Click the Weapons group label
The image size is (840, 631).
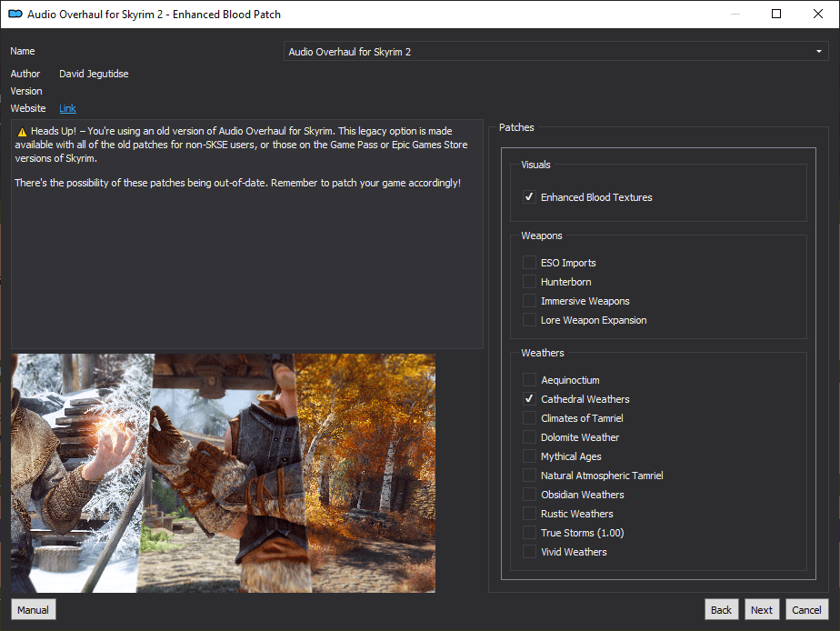[x=542, y=235]
